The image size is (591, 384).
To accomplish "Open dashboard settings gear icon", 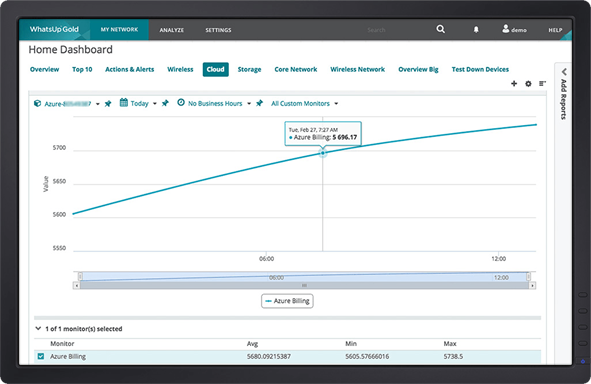I will point(528,84).
